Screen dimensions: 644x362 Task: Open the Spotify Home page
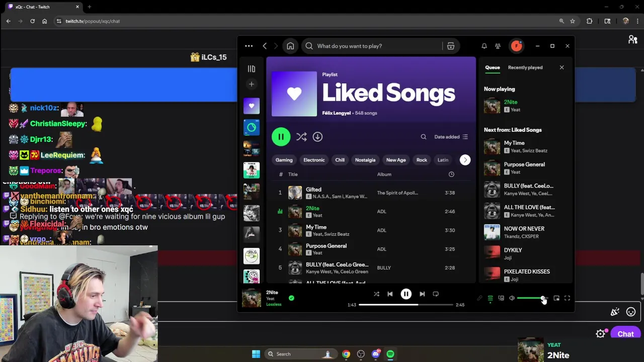(x=290, y=46)
